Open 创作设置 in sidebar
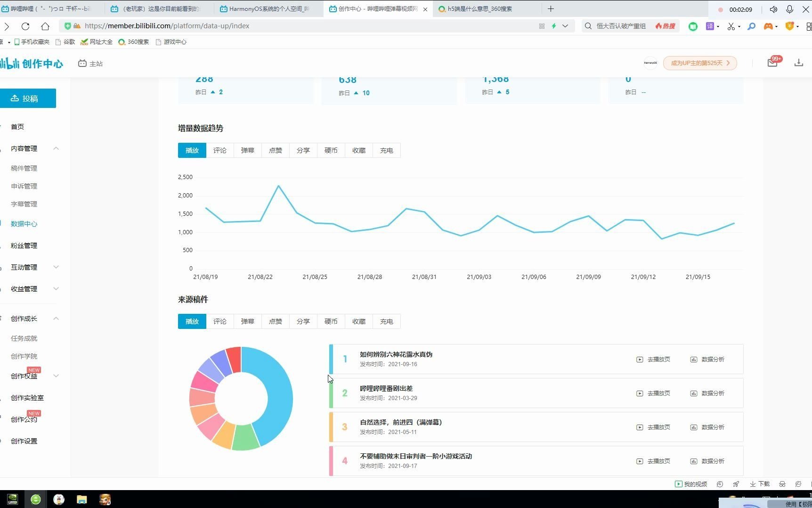The height and width of the screenshot is (508, 812). [x=24, y=441]
